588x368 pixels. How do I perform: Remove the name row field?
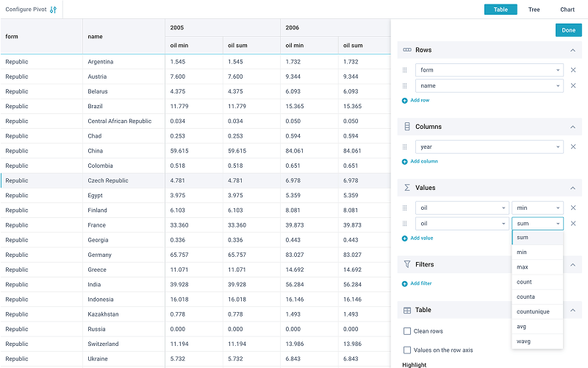click(573, 85)
